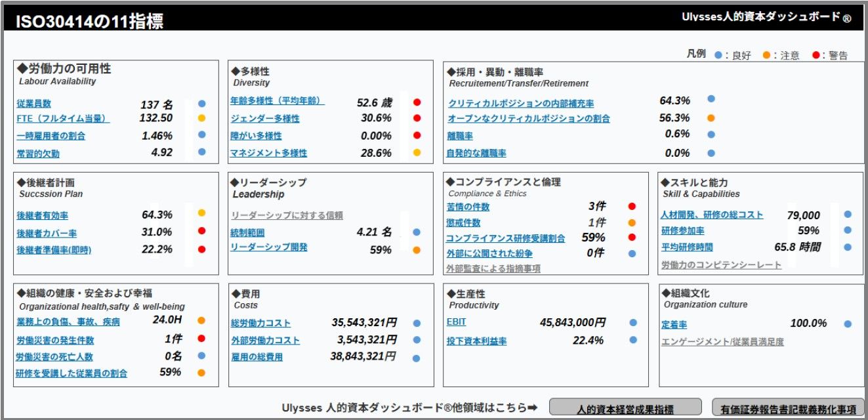The image size is (868, 420).
Task: Open the 年齢多様性（平均年齢） link
Action: 277,101
